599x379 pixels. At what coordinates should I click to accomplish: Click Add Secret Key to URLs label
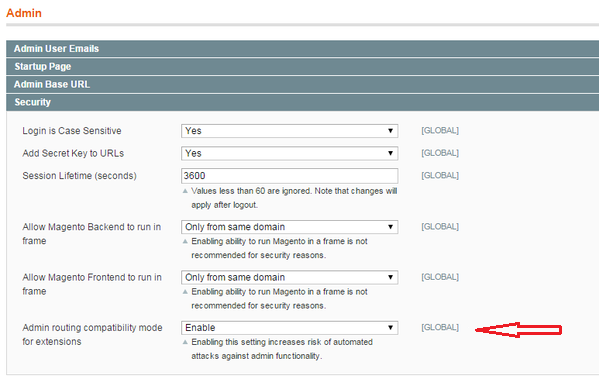pos(73,153)
